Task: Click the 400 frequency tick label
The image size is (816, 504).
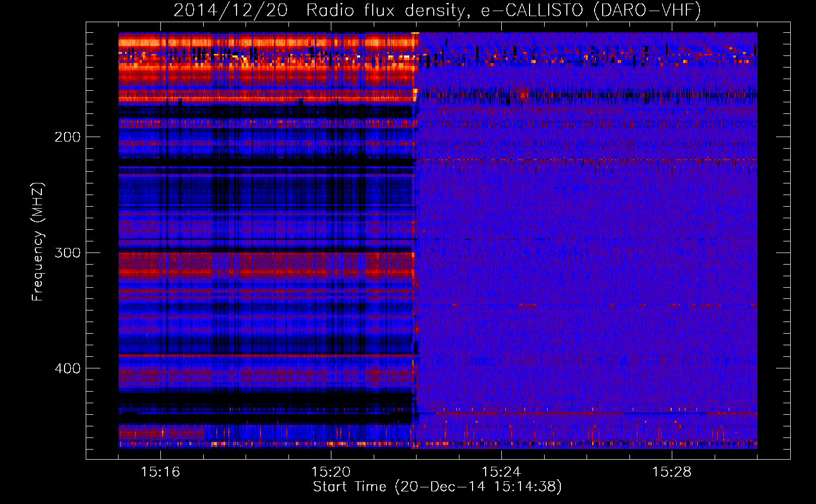Action: click(x=68, y=368)
